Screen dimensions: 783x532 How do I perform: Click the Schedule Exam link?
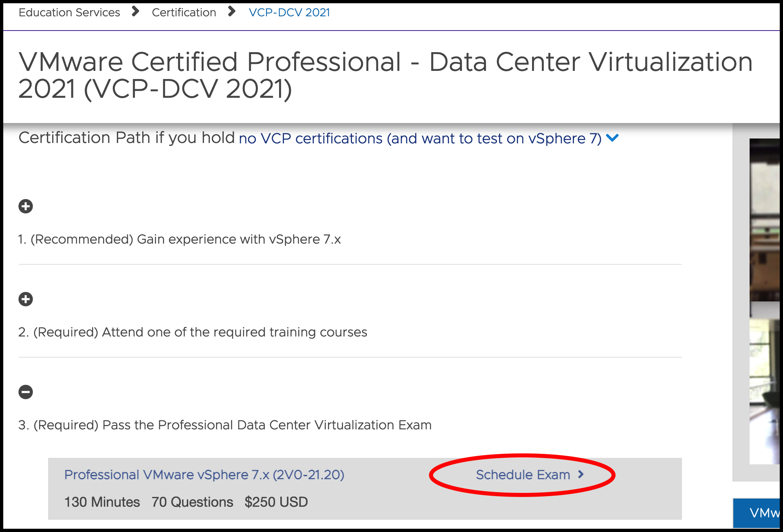(x=523, y=474)
